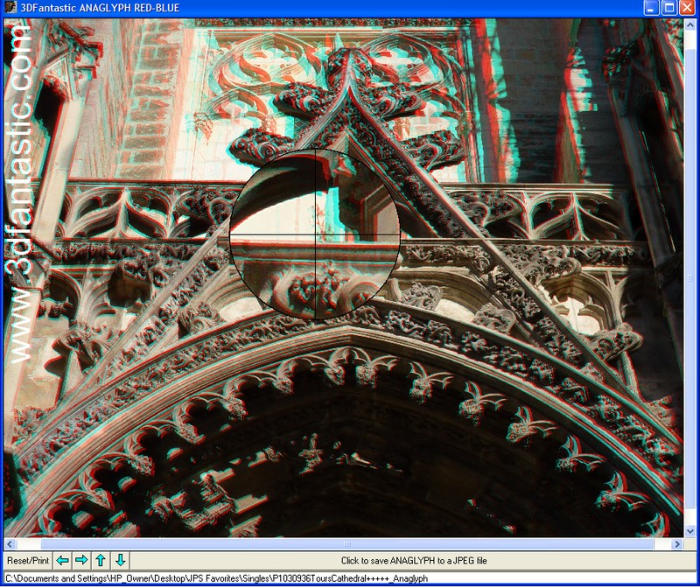Image resolution: width=700 pixels, height=587 pixels.
Task: Click the horizontal scrollbar thumb
Action: click(347, 544)
